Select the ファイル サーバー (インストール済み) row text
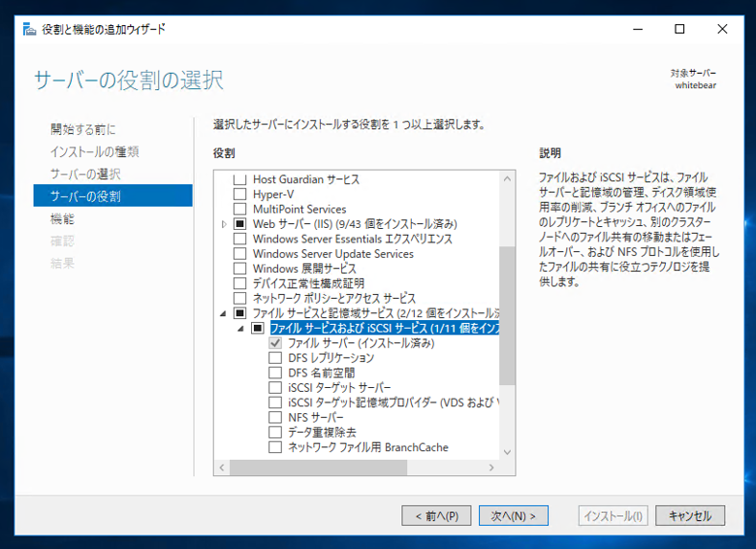The width and height of the screenshot is (756, 549). [x=362, y=343]
